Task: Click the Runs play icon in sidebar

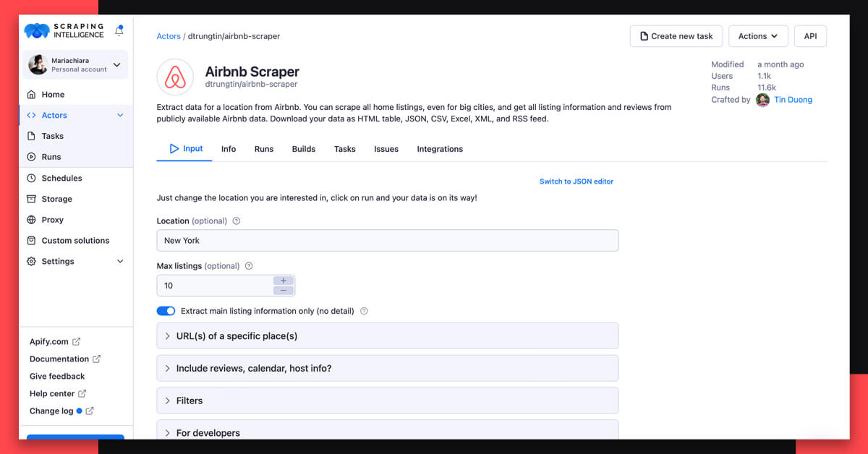Action: [x=31, y=157]
